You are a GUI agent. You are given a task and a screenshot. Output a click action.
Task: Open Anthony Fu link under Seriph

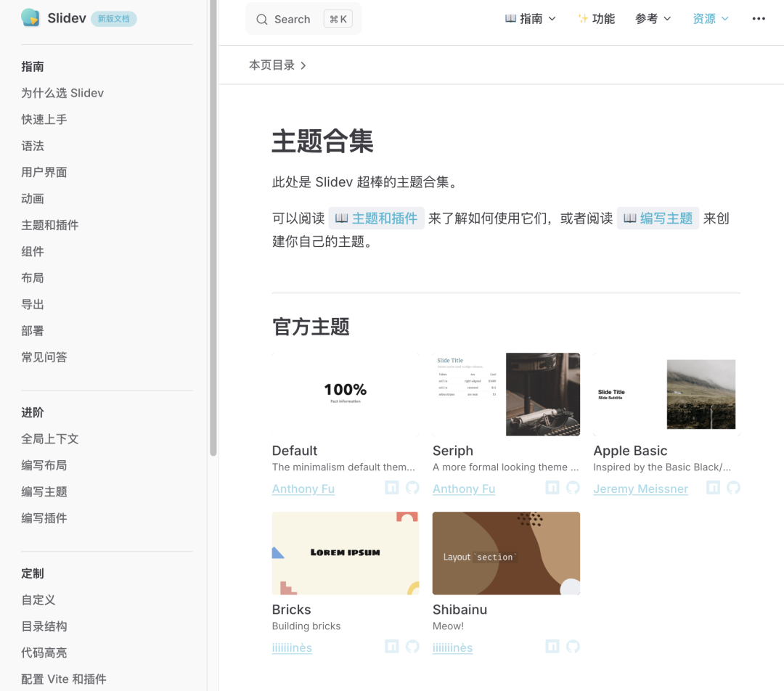pyautogui.click(x=463, y=488)
